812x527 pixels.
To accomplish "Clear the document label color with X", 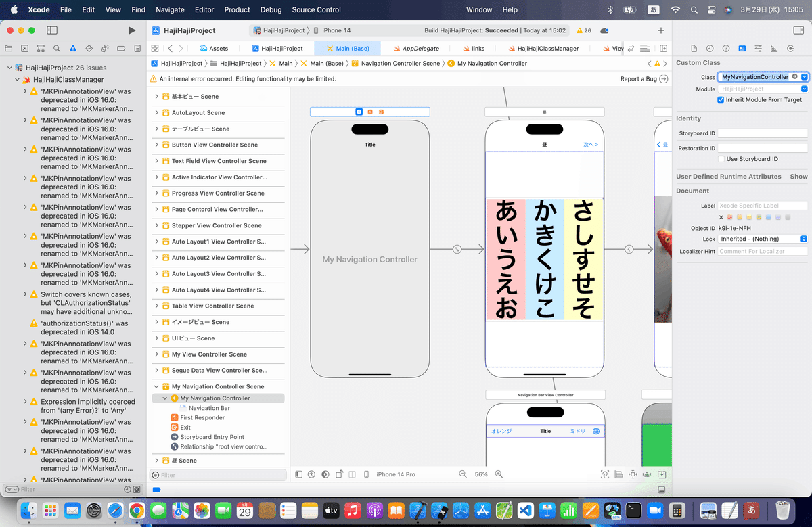I will pos(721,217).
